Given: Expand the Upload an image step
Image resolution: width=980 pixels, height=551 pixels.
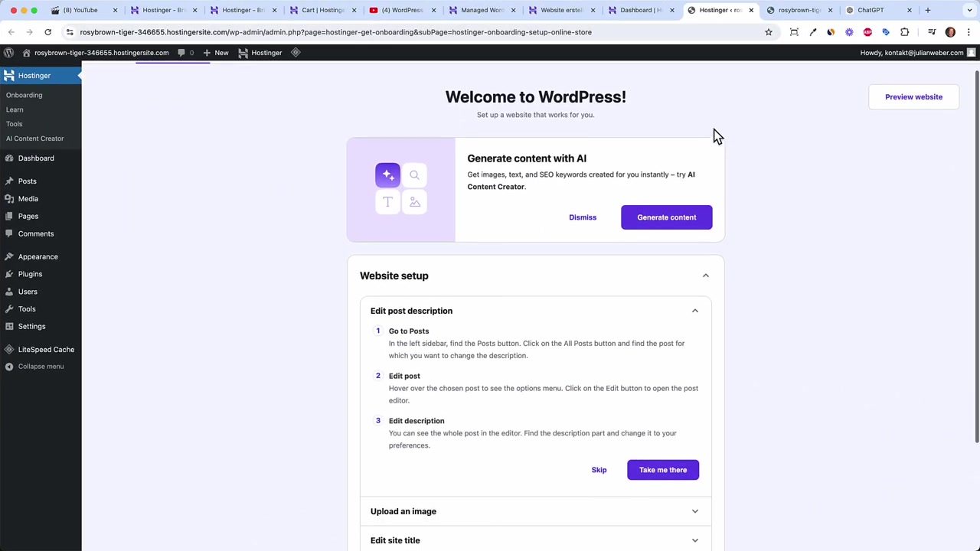Looking at the screenshot, I should tap(535, 511).
